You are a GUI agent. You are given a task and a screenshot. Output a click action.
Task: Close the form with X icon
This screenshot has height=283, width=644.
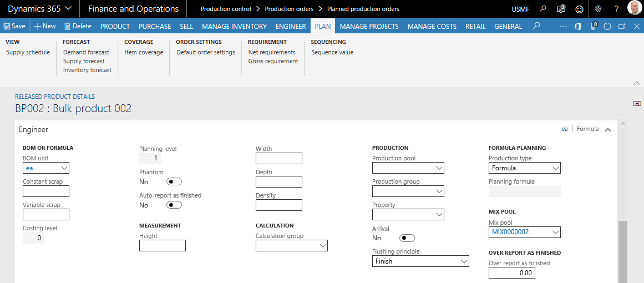pyautogui.click(x=636, y=26)
